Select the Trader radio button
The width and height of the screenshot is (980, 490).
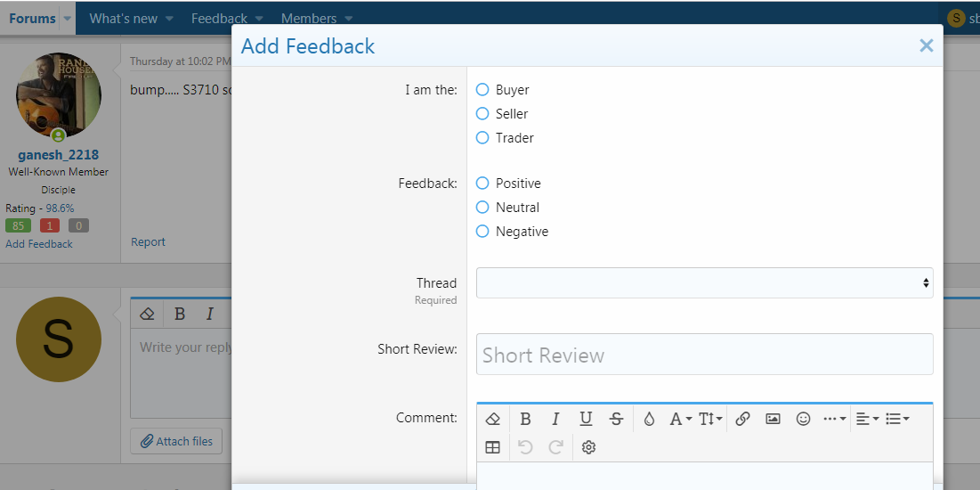(x=482, y=137)
